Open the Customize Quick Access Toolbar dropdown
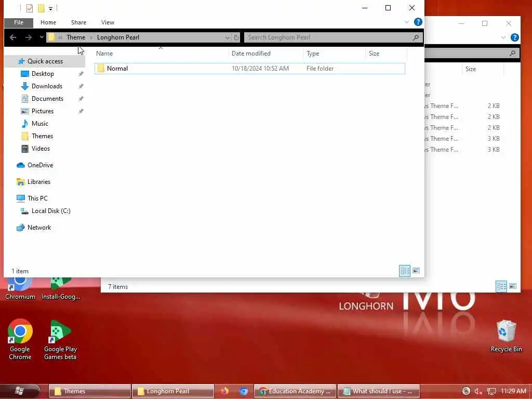532x399 pixels. click(x=50, y=8)
